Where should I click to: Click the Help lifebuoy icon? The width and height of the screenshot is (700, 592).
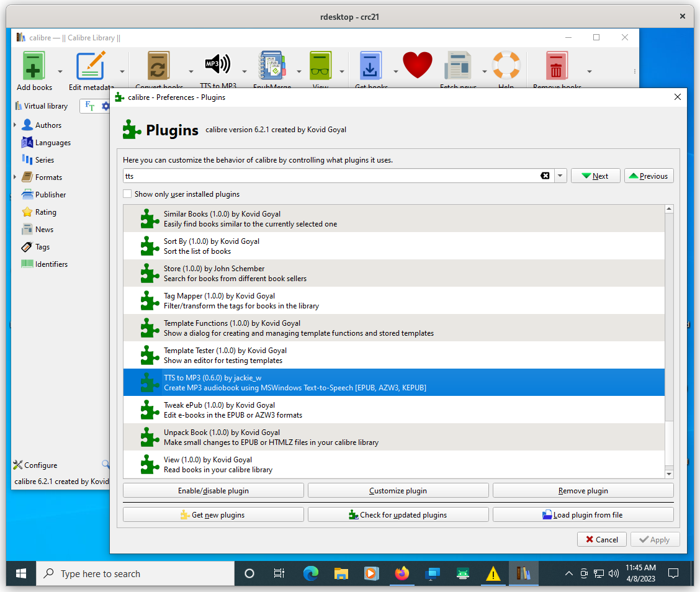click(506, 66)
